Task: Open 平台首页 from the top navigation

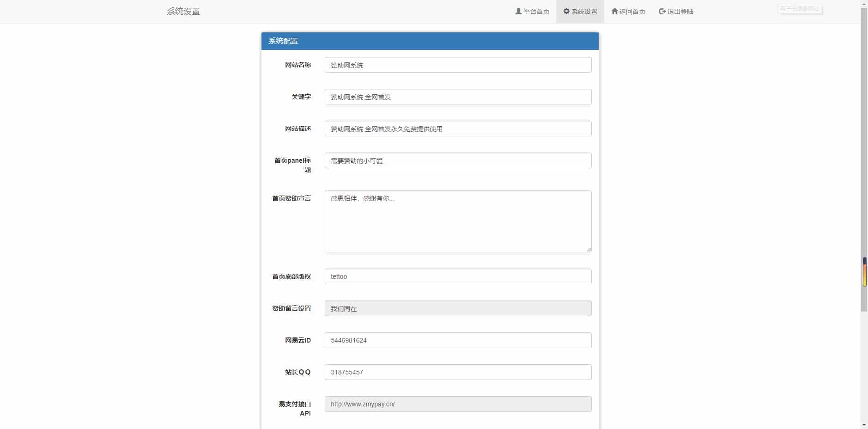Action: point(536,11)
